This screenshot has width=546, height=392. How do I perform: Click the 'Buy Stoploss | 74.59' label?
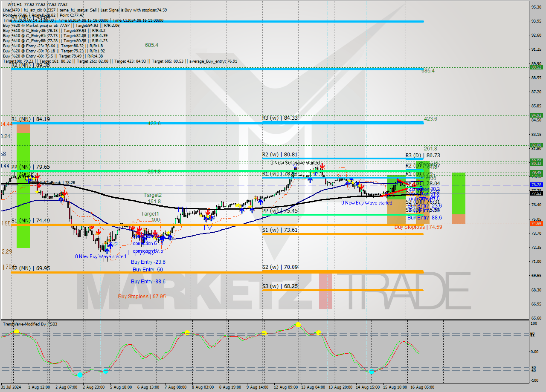coord(418,227)
